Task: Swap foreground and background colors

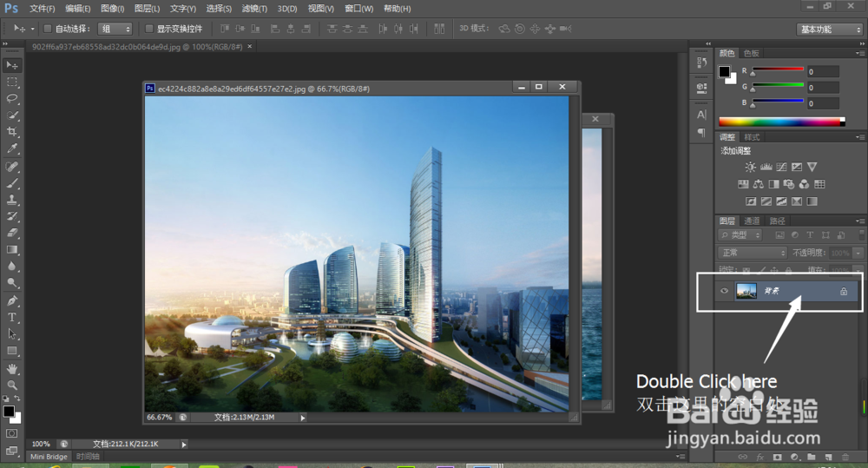Action: [x=17, y=399]
